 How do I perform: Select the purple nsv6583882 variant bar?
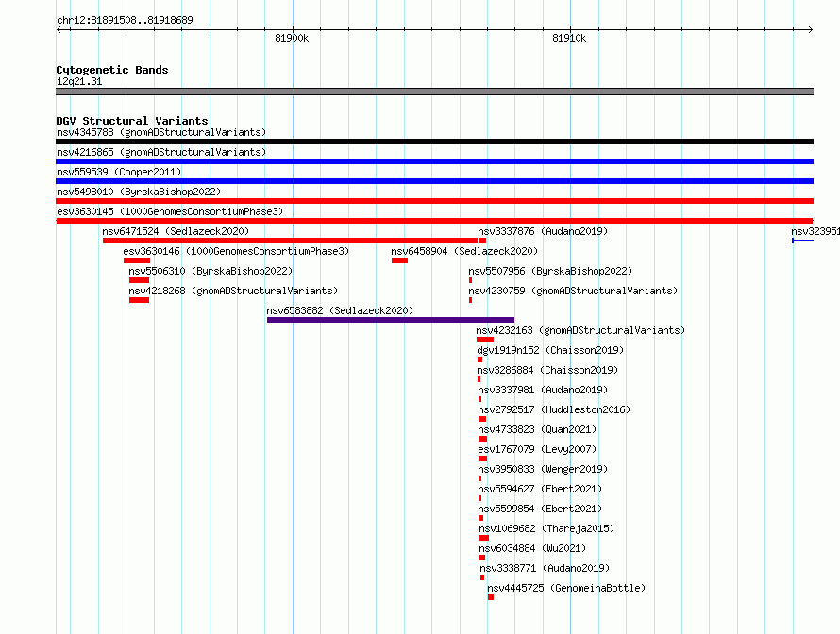click(391, 320)
